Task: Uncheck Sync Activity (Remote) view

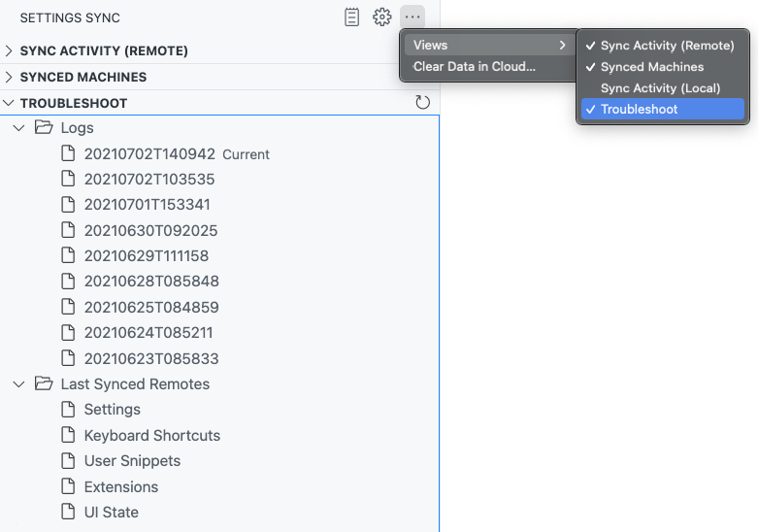Action: pyautogui.click(x=667, y=46)
